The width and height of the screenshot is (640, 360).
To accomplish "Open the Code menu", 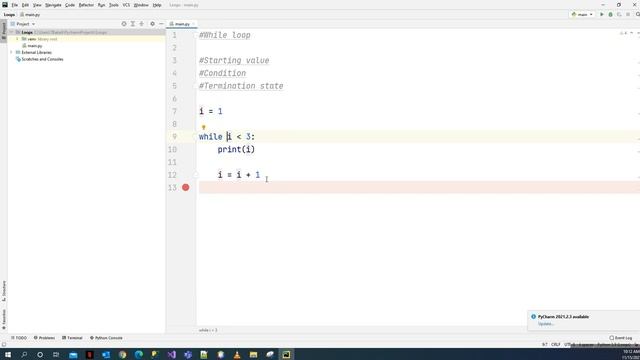I will click(70, 5).
